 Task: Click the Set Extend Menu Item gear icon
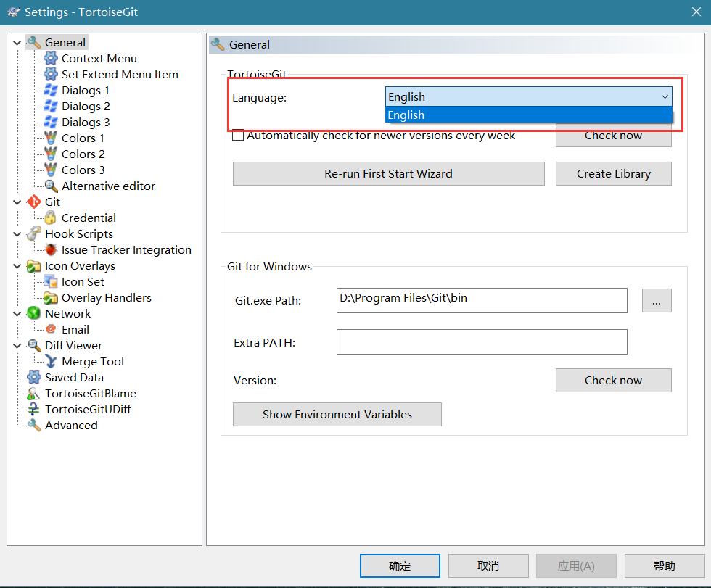[51, 74]
